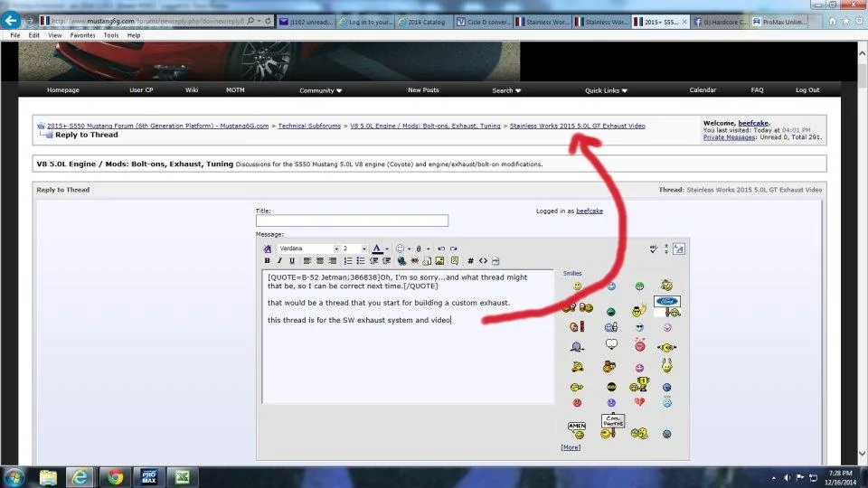Insert an image into message
The width and height of the screenshot is (868, 488).
(x=439, y=260)
